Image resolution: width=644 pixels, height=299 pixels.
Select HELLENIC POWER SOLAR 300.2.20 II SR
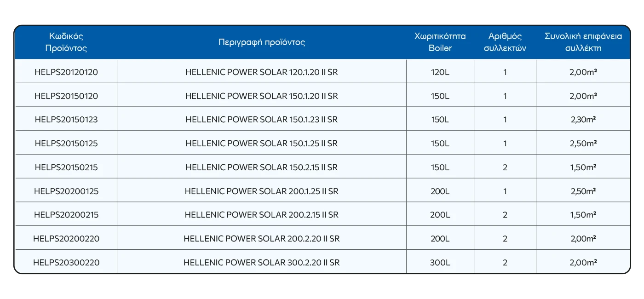pos(262,263)
